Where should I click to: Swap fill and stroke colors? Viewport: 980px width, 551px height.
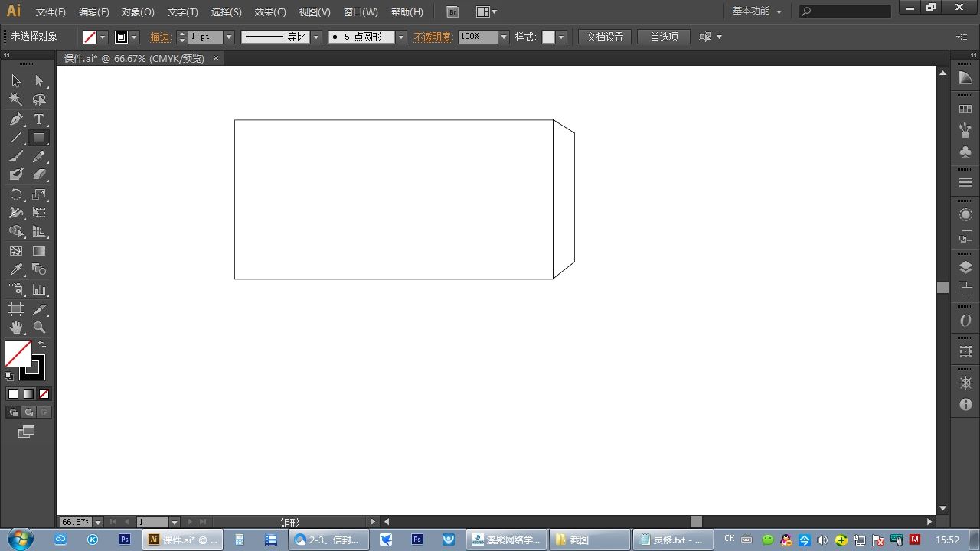[42, 345]
